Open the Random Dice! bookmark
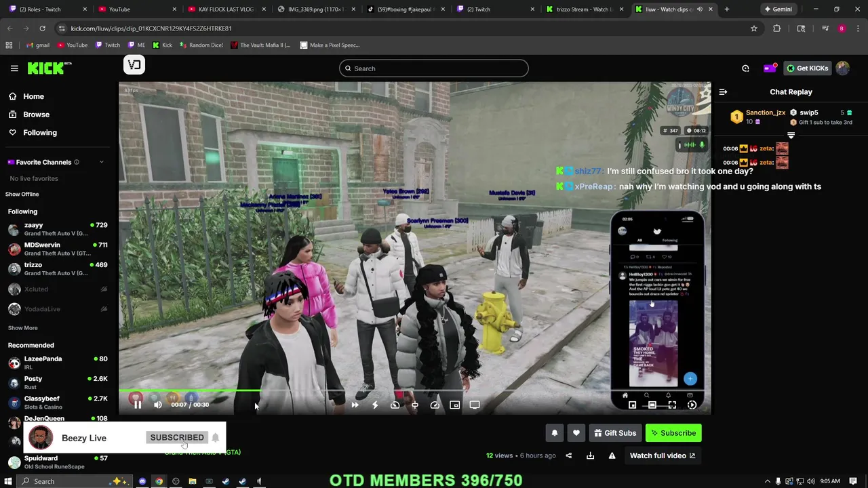Screen dimensions: 868x488 point(201,45)
